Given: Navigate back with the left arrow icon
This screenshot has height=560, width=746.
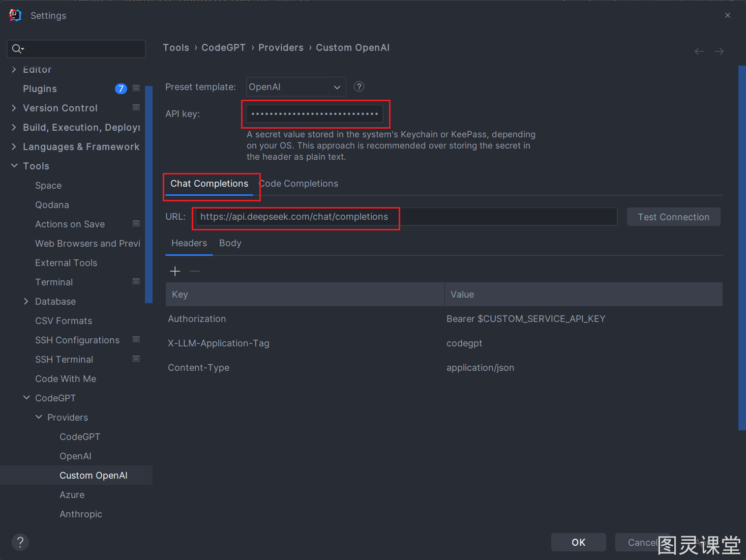Looking at the screenshot, I should tap(699, 51).
